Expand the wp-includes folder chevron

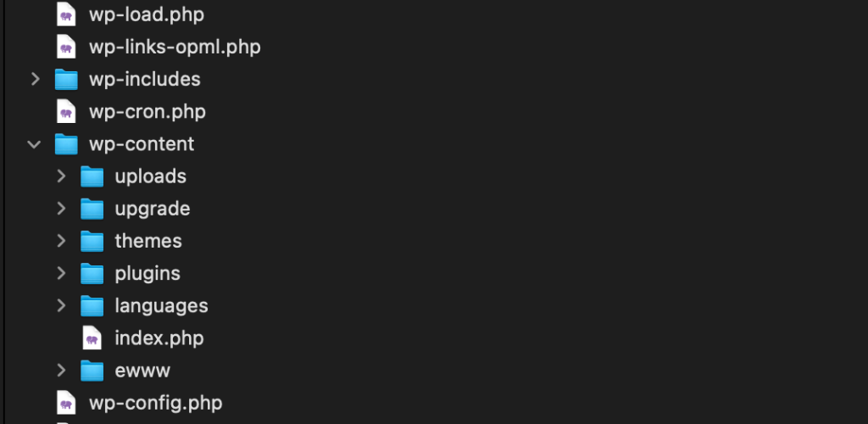tap(36, 79)
